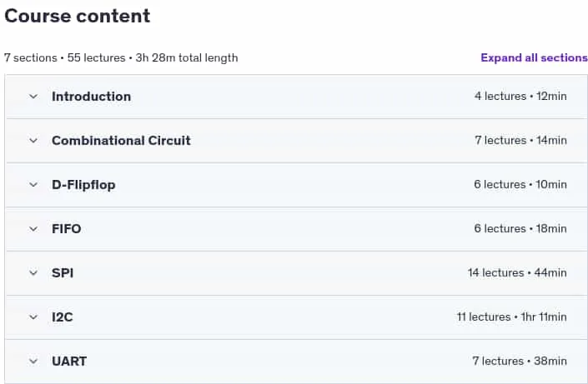This screenshot has width=588, height=384.
Task: Click the chevron arrow next to D-Flipflop
Action: (33, 185)
